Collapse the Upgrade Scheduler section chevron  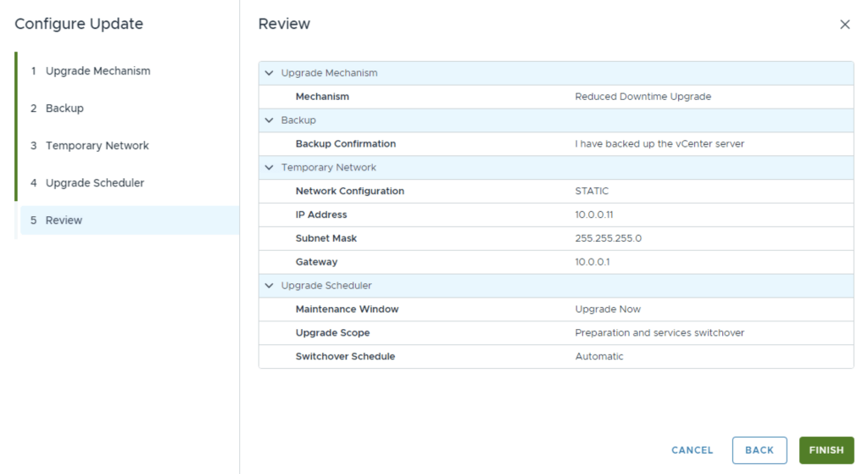coord(270,286)
